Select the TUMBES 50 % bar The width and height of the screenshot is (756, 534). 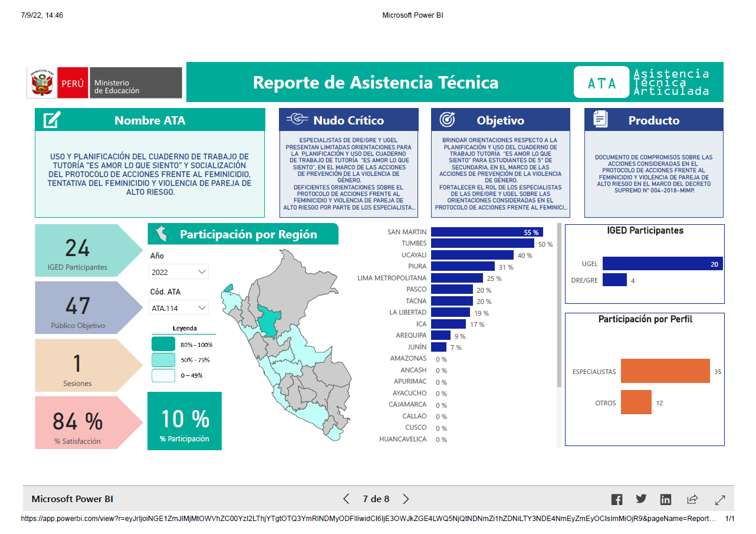pyautogui.click(x=482, y=243)
